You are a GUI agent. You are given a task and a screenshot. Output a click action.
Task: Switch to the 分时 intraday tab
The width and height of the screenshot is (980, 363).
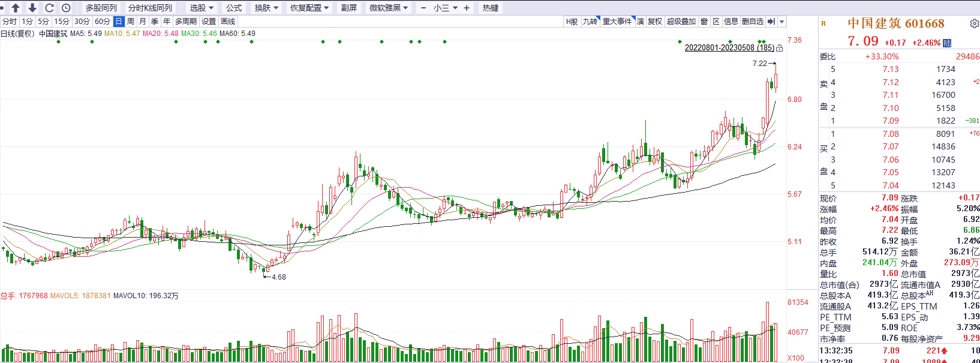click(x=10, y=22)
